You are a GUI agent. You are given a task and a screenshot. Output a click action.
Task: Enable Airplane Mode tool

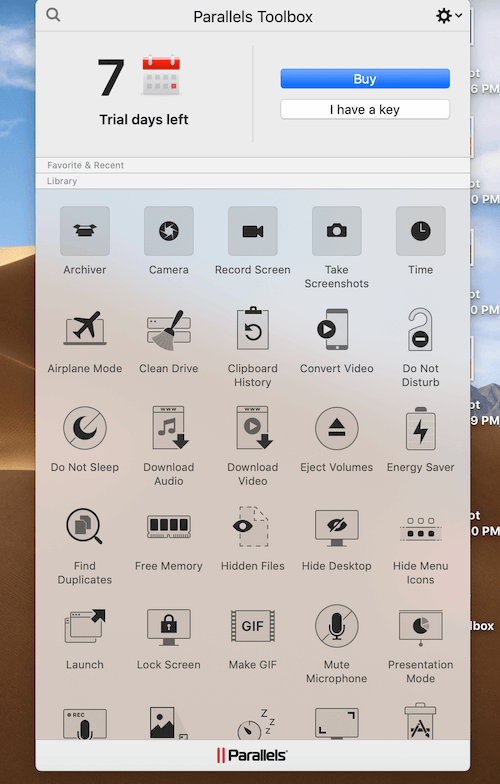pyautogui.click(x=84, y=329)
